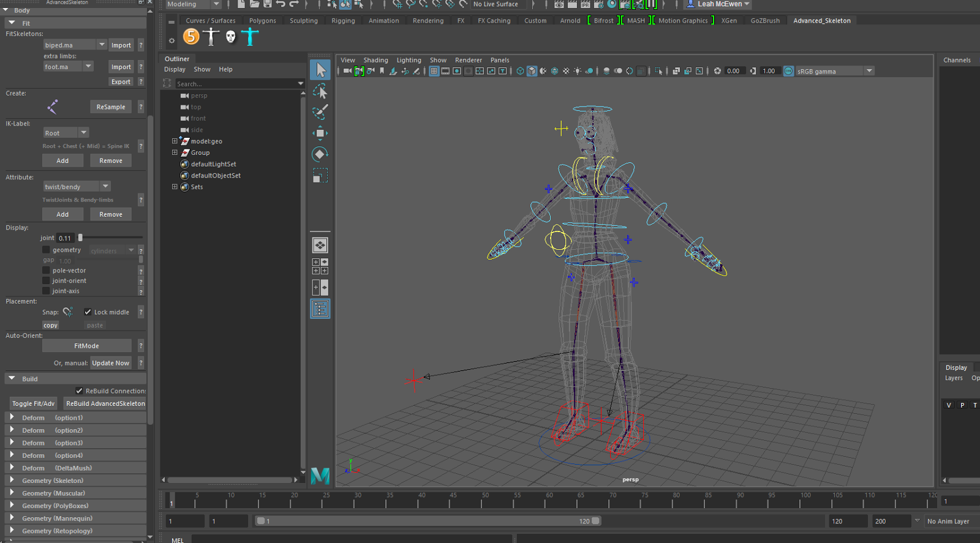The image size is (980, 543).
Task: Choose the Move tool in toolbox
Action: (x=320, y=133)
